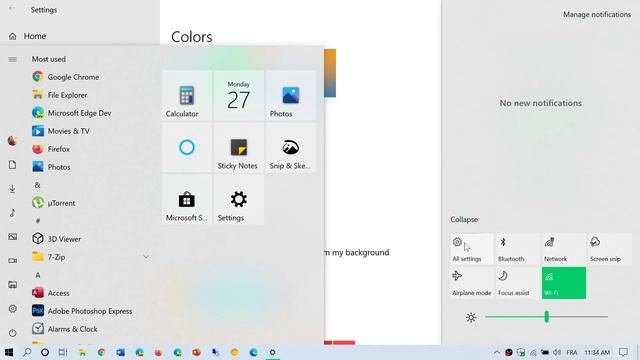Click the Start menu hamburger expand icon
Screen dimensions: 640x360
[13, 60]
